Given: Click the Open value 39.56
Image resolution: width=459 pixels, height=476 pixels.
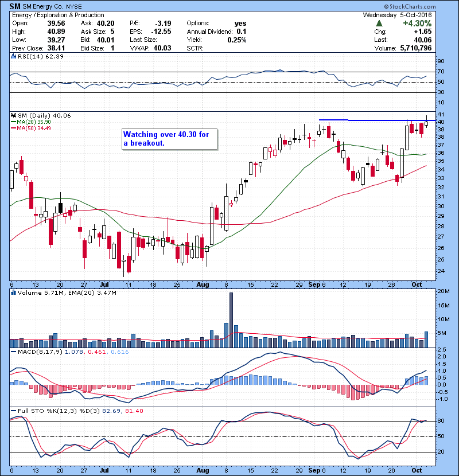Looking at the screenshot, I should [x=56, y=24].
